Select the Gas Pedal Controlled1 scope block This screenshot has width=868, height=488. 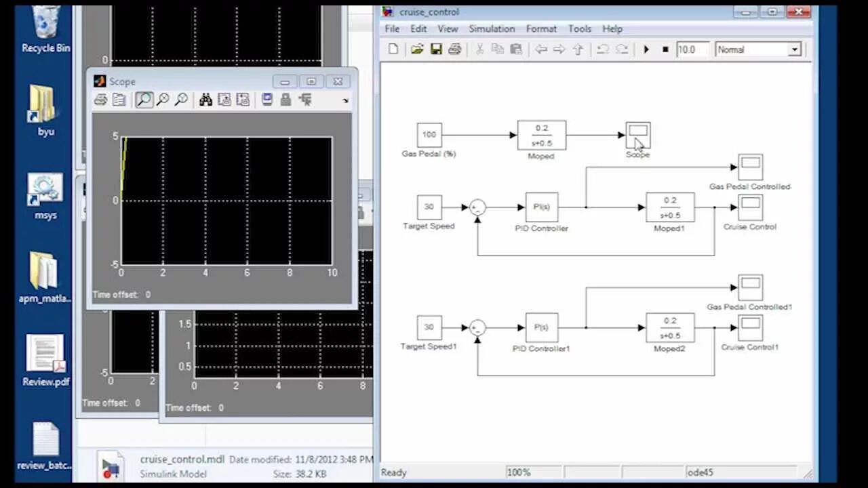(750, 287)
